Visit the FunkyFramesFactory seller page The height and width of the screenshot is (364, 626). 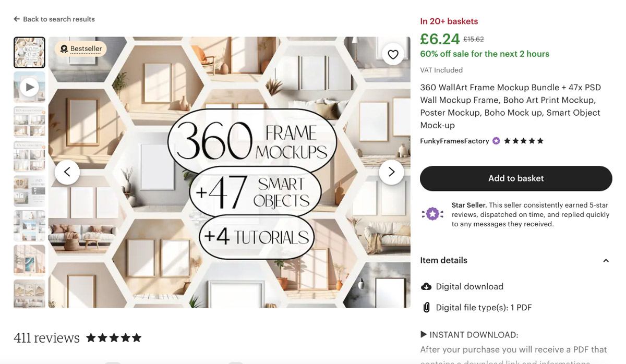[x=454, y=140]
